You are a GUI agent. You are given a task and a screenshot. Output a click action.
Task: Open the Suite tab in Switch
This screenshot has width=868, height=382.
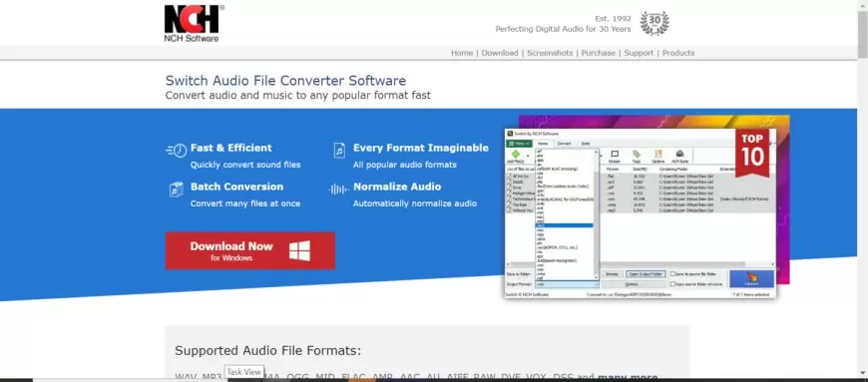click(x=585, y=144)
